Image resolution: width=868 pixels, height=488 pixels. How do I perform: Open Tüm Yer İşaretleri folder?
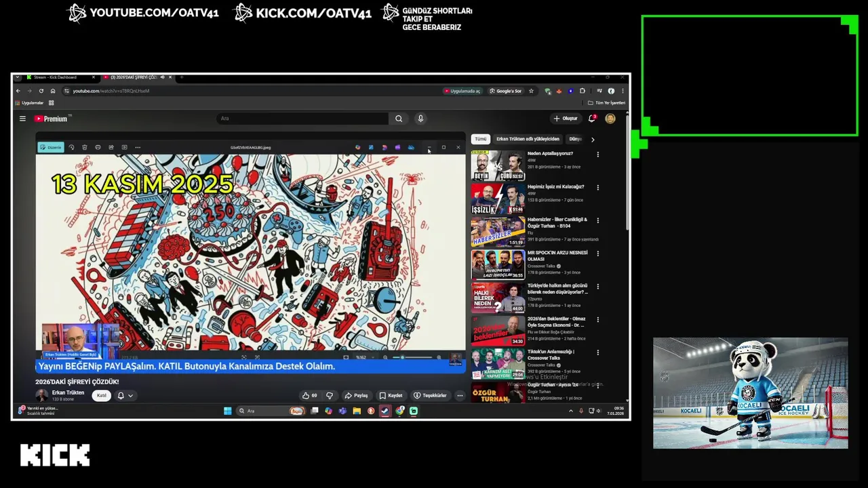coord(606,103)
